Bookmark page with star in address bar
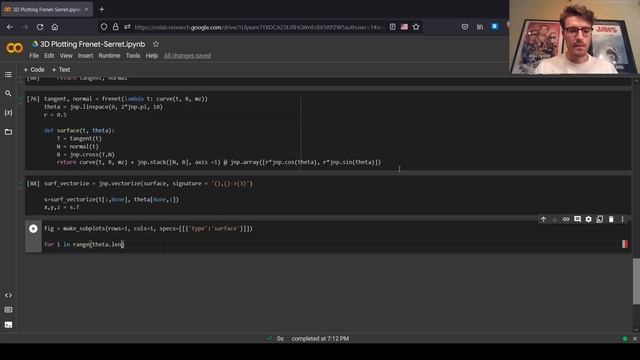Image resolution: width=640 pixels, height=360 pixels. coord(416,27)
